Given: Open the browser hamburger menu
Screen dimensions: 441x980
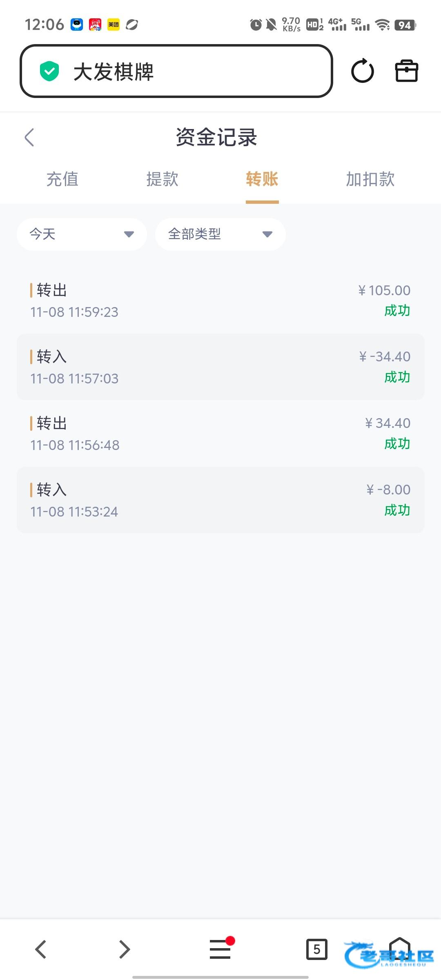Looking at the screenshot, I should (220, 949).
